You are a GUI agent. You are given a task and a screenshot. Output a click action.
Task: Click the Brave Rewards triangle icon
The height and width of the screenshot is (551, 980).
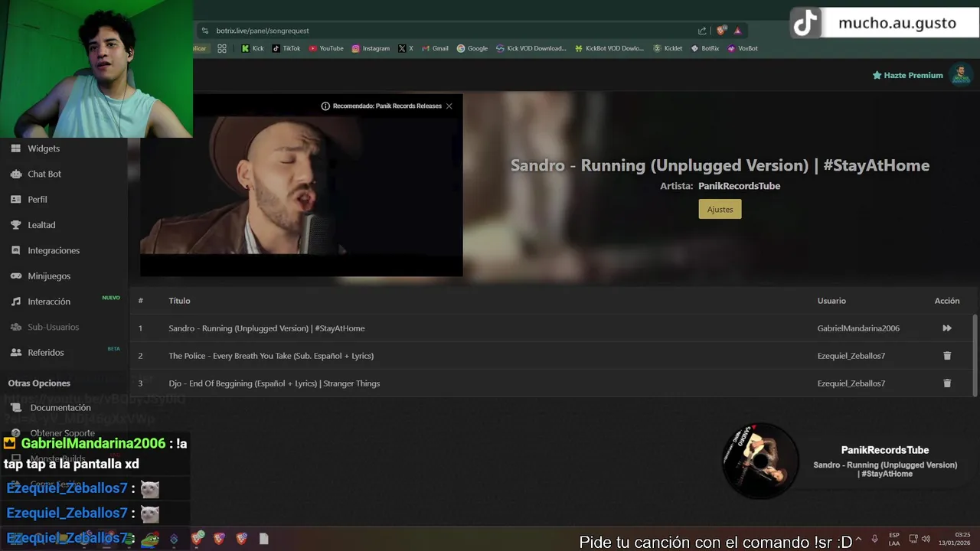coord(737,31)
